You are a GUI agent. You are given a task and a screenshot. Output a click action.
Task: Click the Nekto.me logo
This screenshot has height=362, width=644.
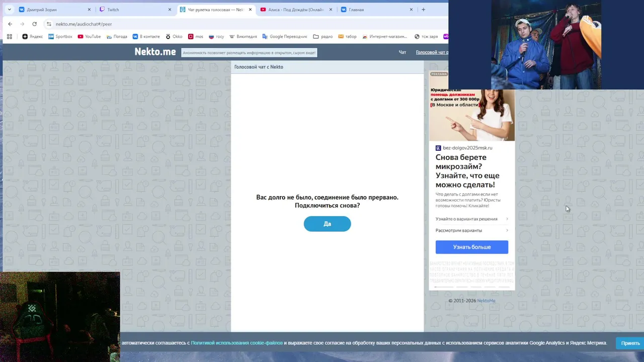(x=155, y=52)
